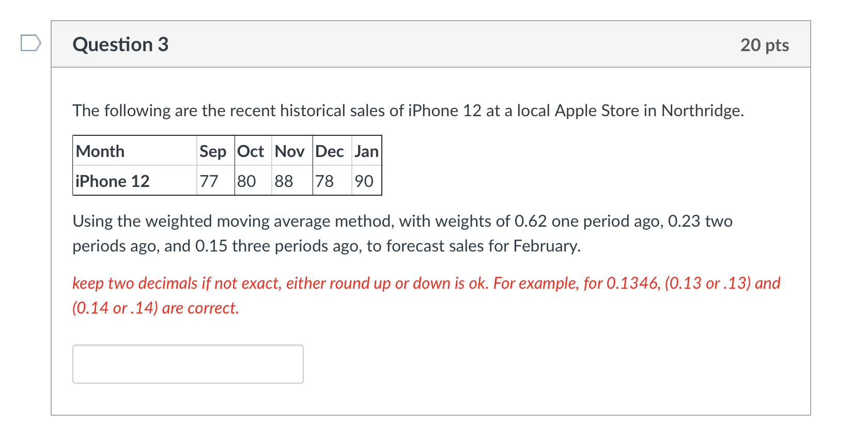868x440 pixels.
Task: Click the Jan sales value 90
Action: pos(364,181)
